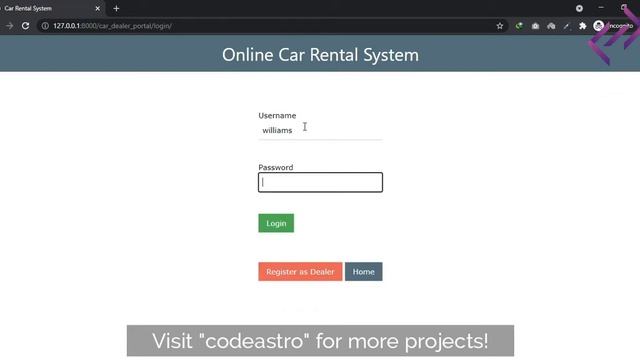View site information icon in address bar
This screenshot has height=360, width=640.
45,26
